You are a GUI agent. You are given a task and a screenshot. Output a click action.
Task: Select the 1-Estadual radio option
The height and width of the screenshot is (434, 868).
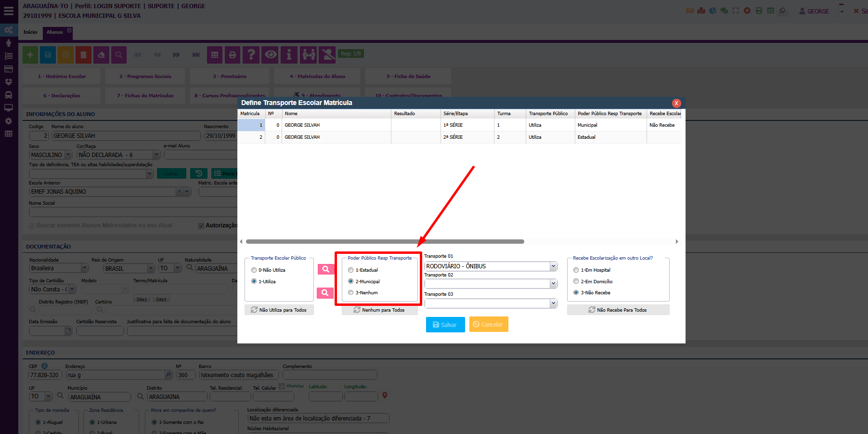pyautogui.click(x=350, y=270)
